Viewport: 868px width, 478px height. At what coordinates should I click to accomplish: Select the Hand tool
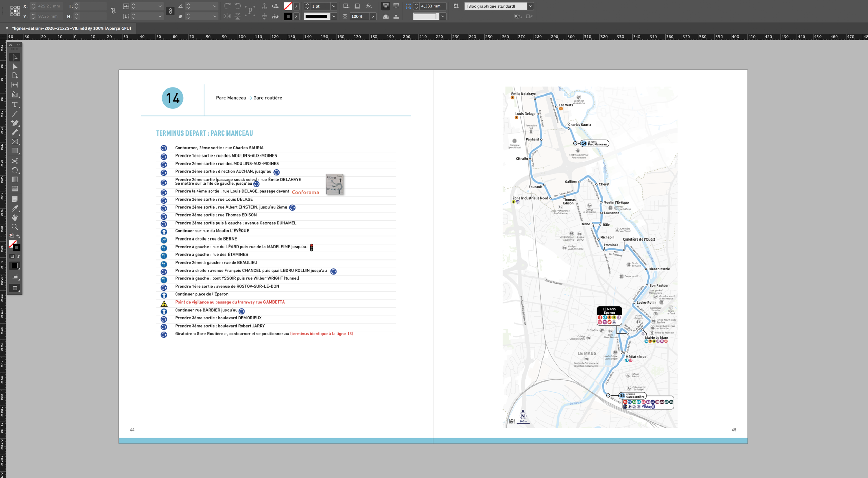(x=15, y=217)
